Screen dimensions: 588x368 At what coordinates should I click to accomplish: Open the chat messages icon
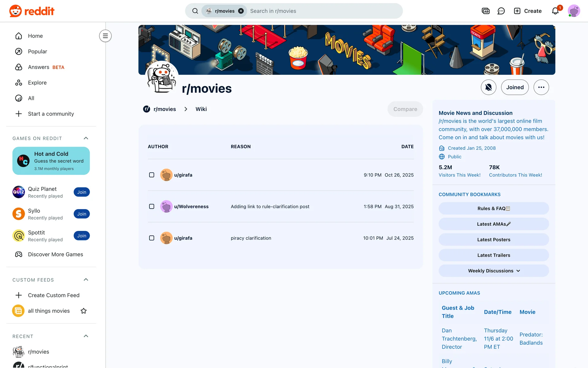501,11
